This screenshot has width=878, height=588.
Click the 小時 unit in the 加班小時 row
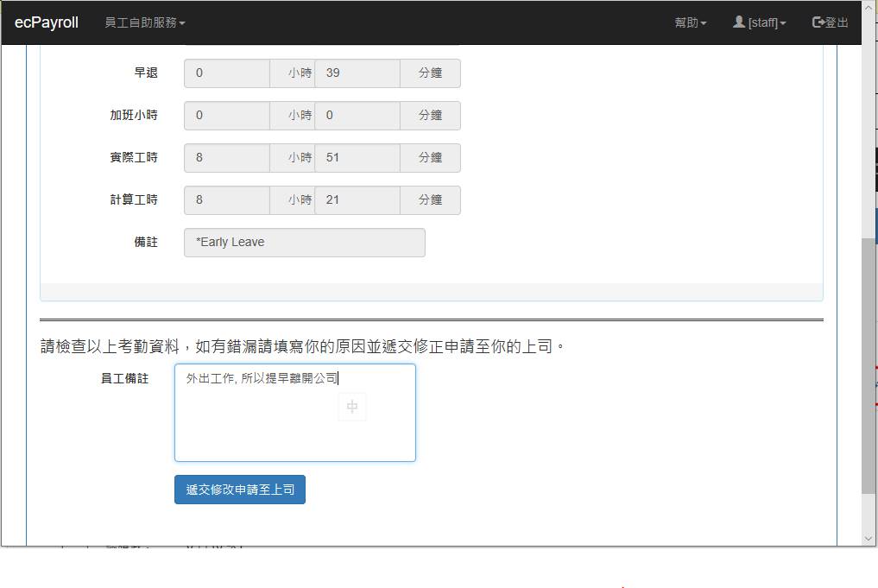coord(293,116)
